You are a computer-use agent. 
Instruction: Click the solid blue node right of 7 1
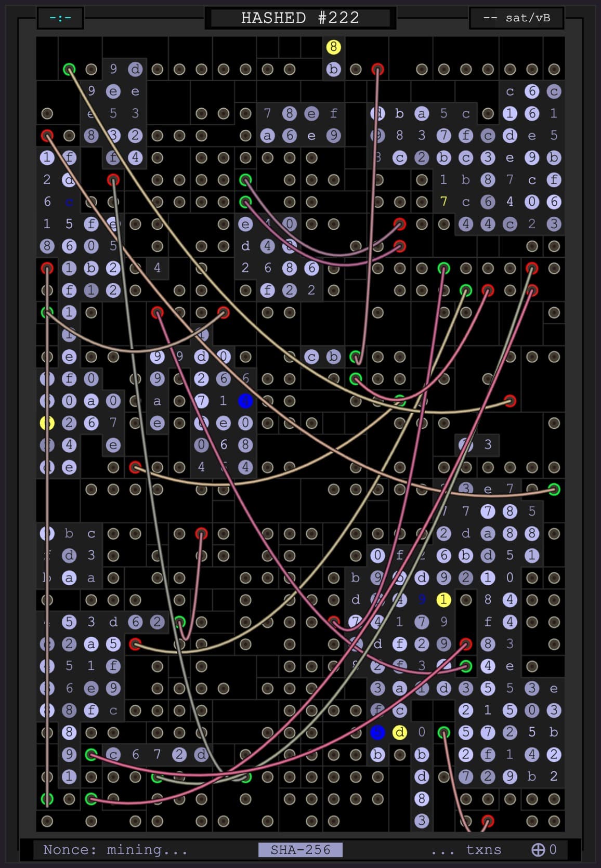[245, 401]
